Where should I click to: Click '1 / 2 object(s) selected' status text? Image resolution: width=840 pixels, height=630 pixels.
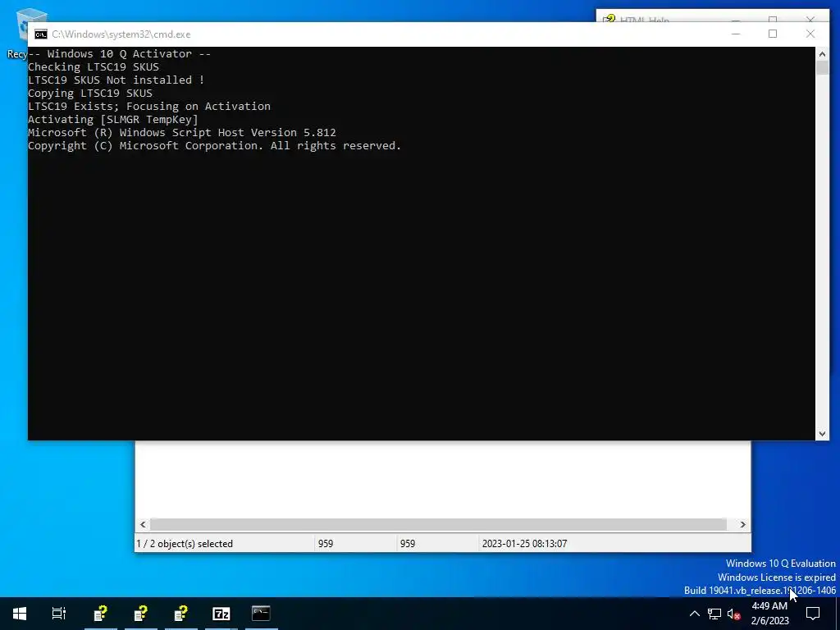(185, 544)
